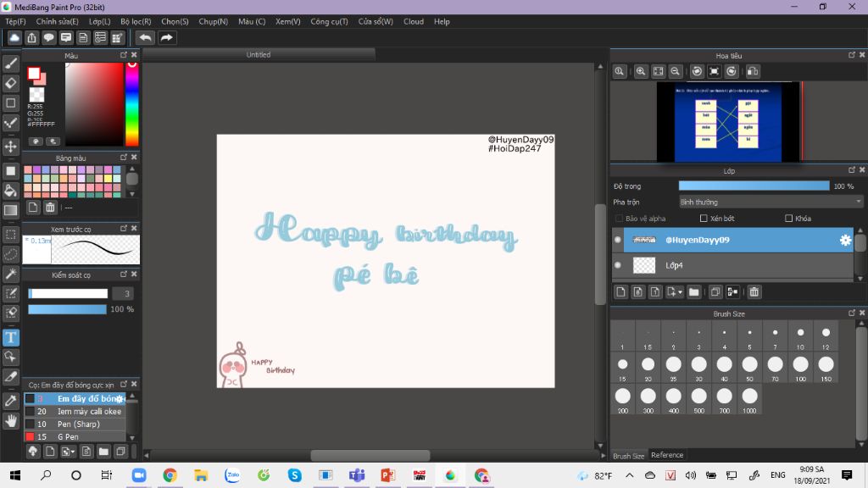Delete palette color with trash icon
The image size is (868, 488).
pyautogui.click(x=50, y=208)
